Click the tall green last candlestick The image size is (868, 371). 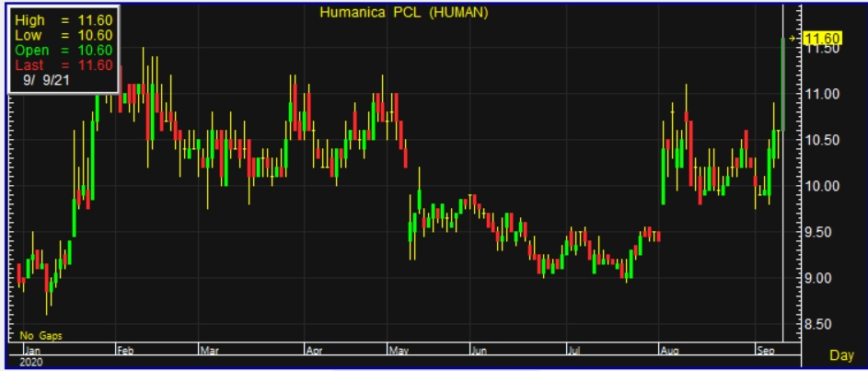(x=782, y=84)
